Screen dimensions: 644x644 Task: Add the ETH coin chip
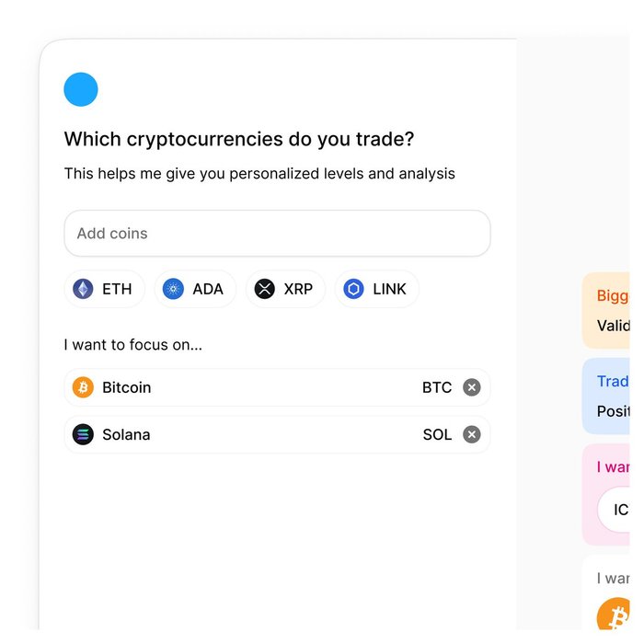pyautogui.click(x=104, y=289)
